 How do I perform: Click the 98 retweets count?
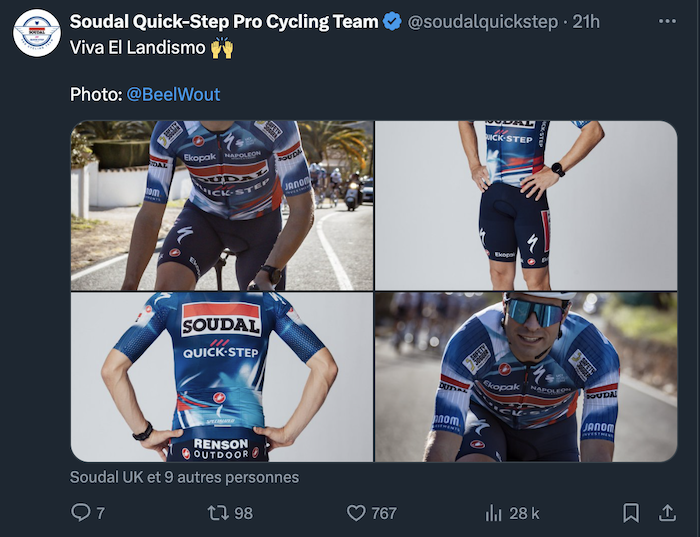coord(243,513)
